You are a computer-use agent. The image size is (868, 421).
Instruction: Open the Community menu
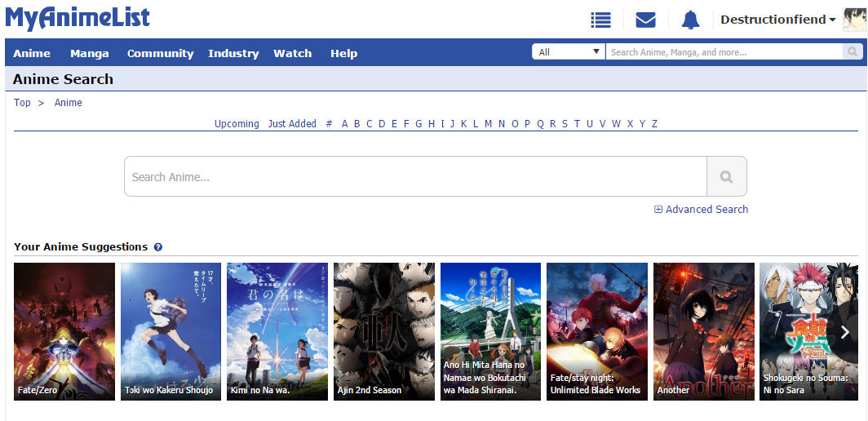coord(160,53)
